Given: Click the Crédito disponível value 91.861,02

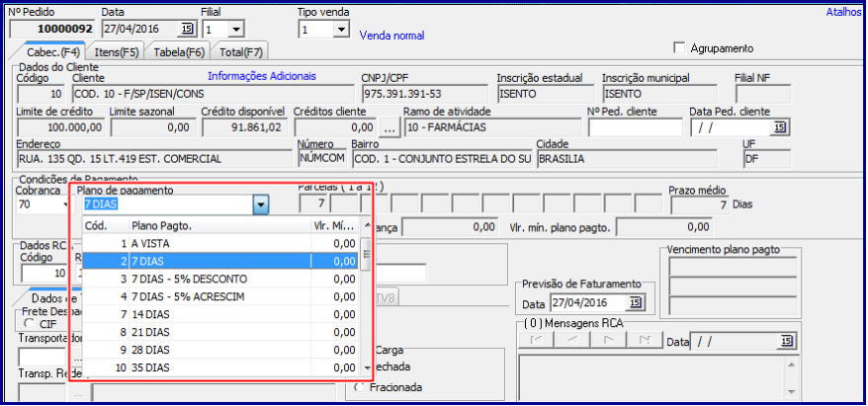Looking at the screenshot, I should click(x=243, y=127).
